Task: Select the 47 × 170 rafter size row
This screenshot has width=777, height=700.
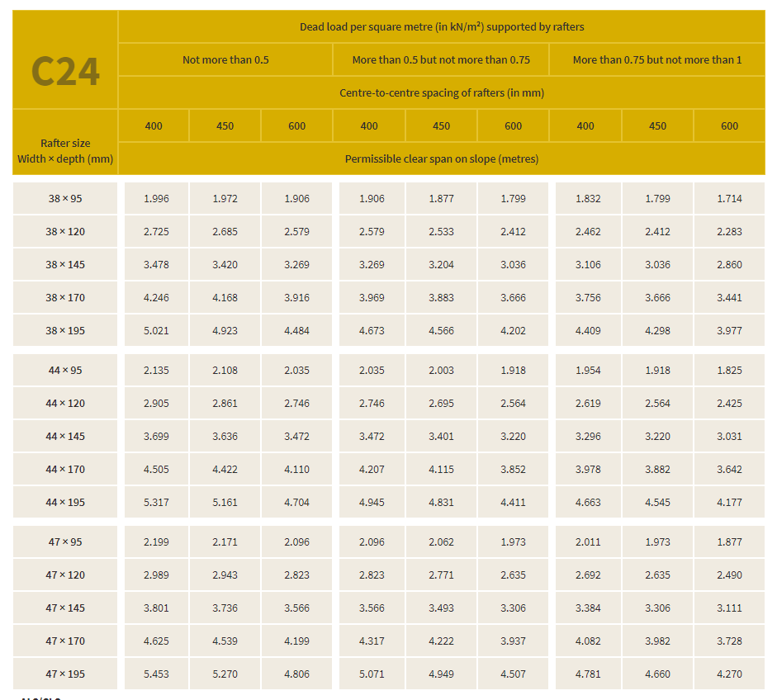Action: tap(65, 641)
